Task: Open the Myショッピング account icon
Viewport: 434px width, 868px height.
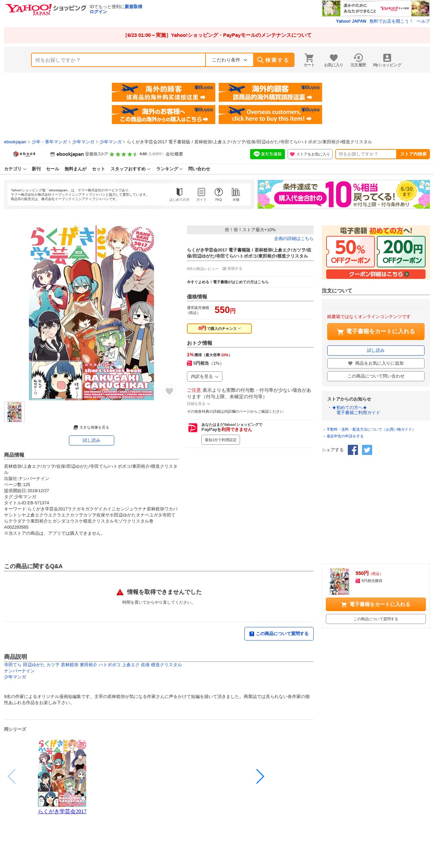Action: [x=387, y=60]
